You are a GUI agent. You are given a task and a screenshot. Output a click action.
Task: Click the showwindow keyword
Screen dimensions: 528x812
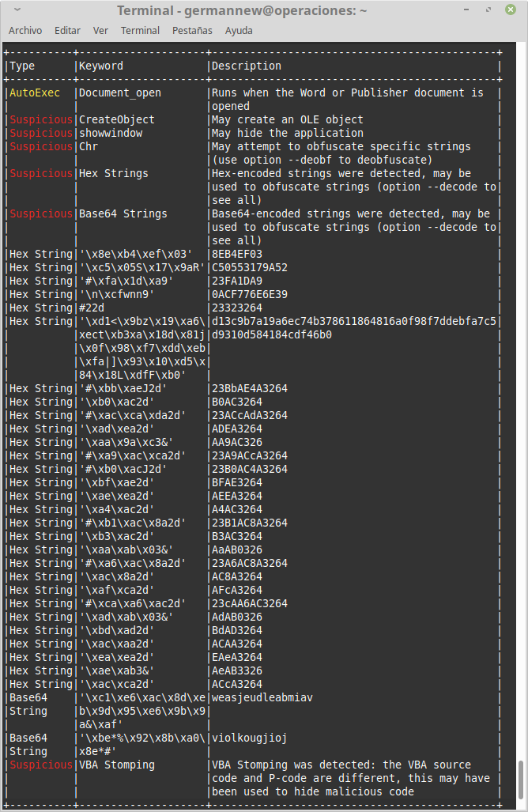[x=111, y=134]
